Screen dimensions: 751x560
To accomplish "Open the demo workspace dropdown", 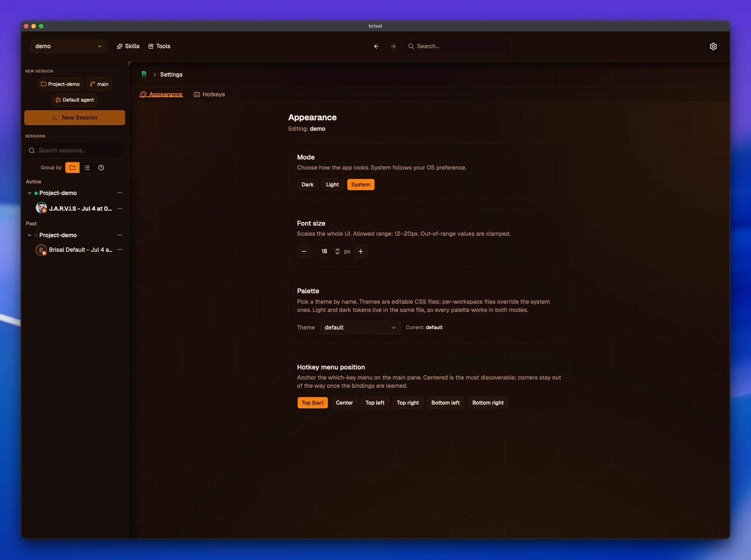I will 69,46.
